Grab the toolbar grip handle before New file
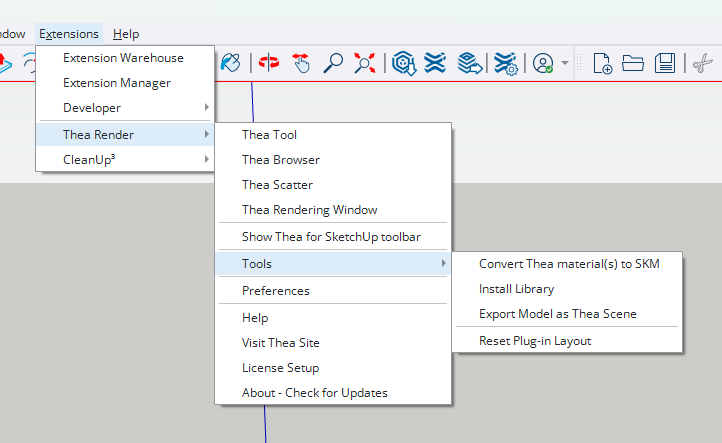This screenshot has height=443, width=722. (579, 63)
